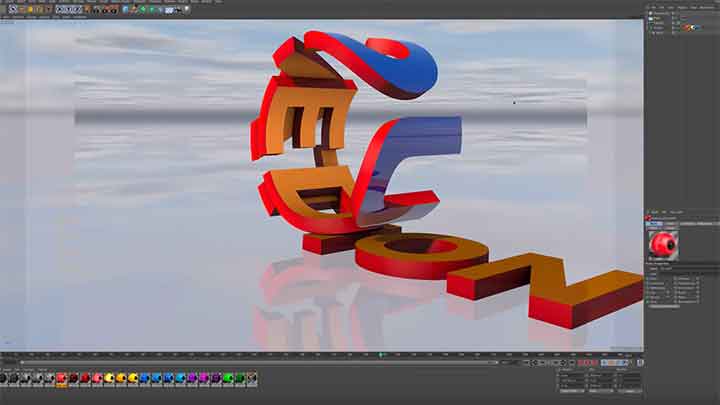Click the blue cube primitive icon
Screen dimensions: 720x405
pyautogui.click(x=125, y=9)
